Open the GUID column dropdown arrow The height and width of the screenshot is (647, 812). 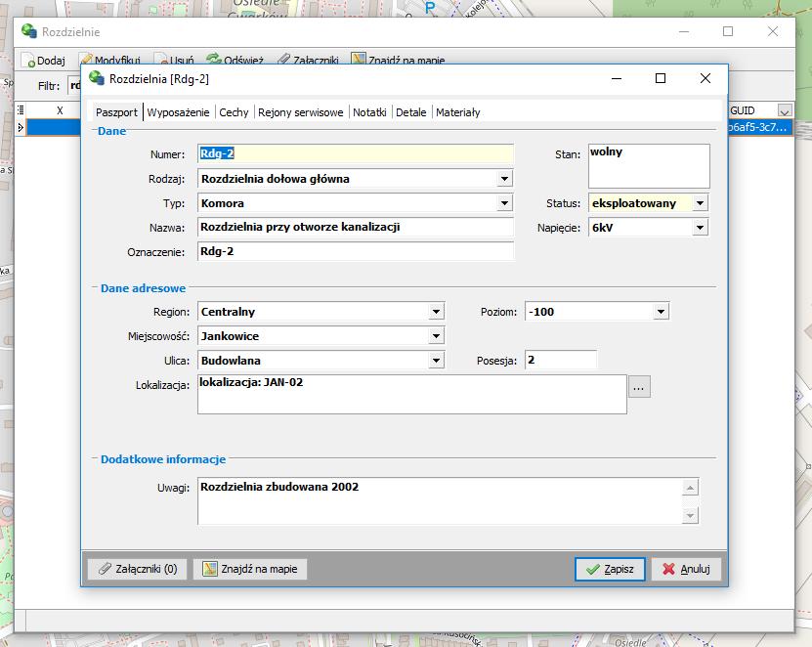click(785, 110)
